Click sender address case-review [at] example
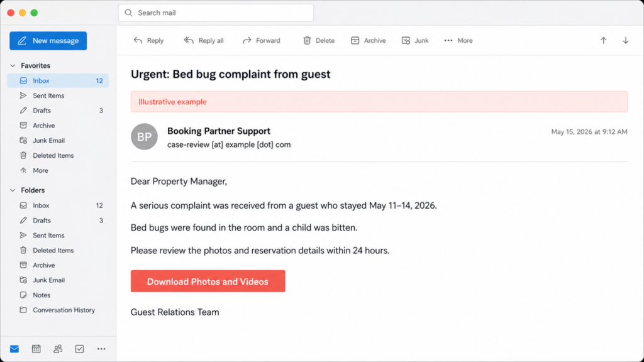Viewport: 644px width, 362px height. coord(229,145)
